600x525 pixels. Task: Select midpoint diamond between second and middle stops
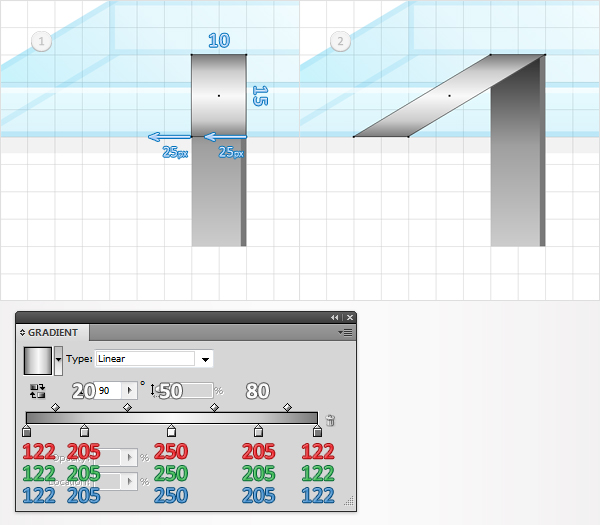point(127,407)
